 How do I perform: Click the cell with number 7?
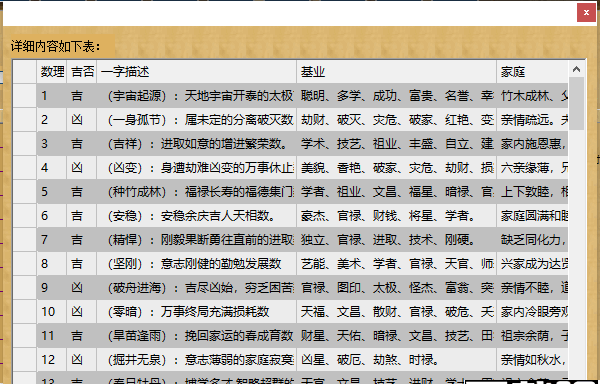point(52,240)
